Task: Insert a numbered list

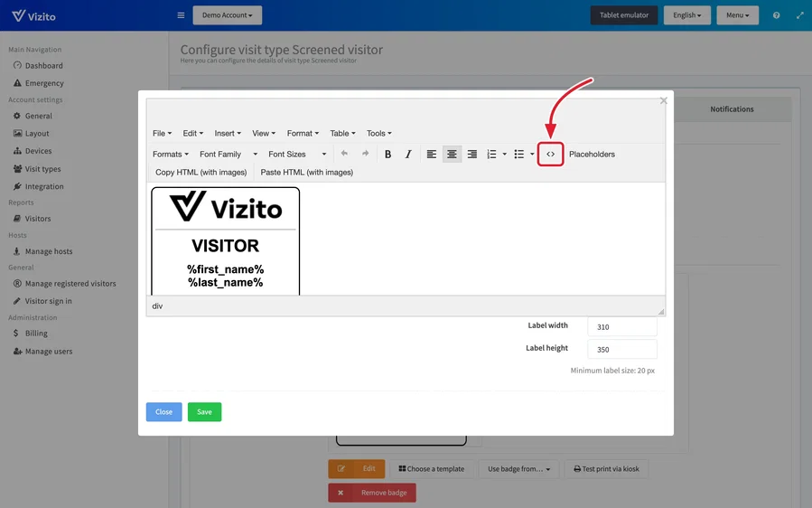Action: [x=491, y=154]
